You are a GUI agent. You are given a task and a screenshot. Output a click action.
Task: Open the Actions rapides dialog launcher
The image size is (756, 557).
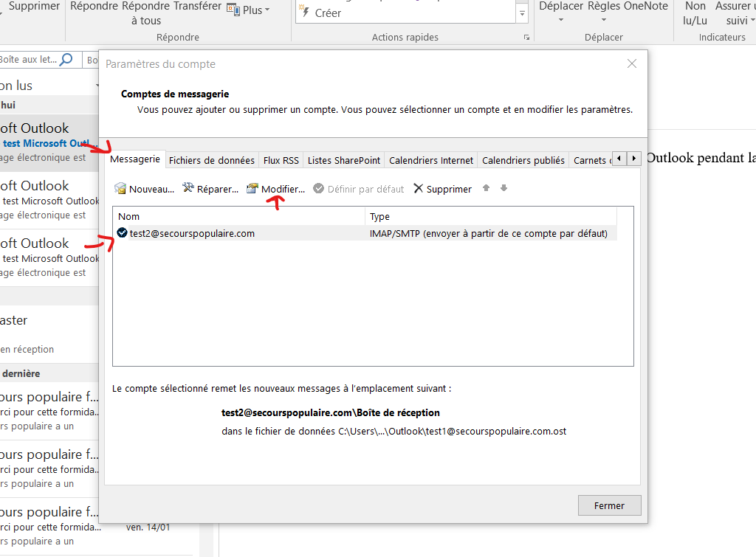(x=526, y=37)
